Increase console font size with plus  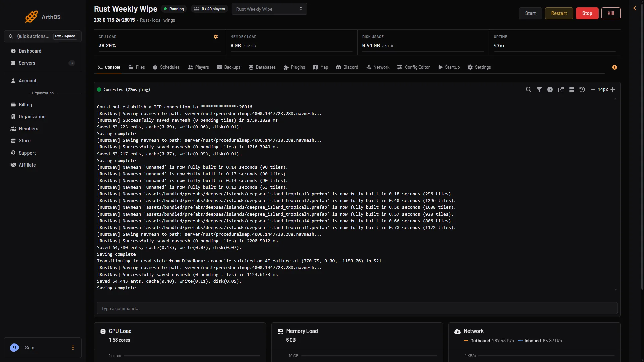(613, 89)
